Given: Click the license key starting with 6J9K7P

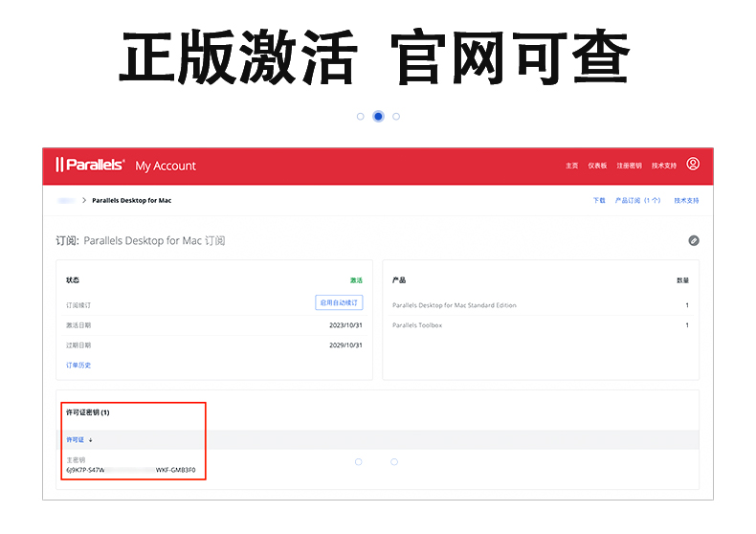Looking at the screenshot, I should point(131,470).
